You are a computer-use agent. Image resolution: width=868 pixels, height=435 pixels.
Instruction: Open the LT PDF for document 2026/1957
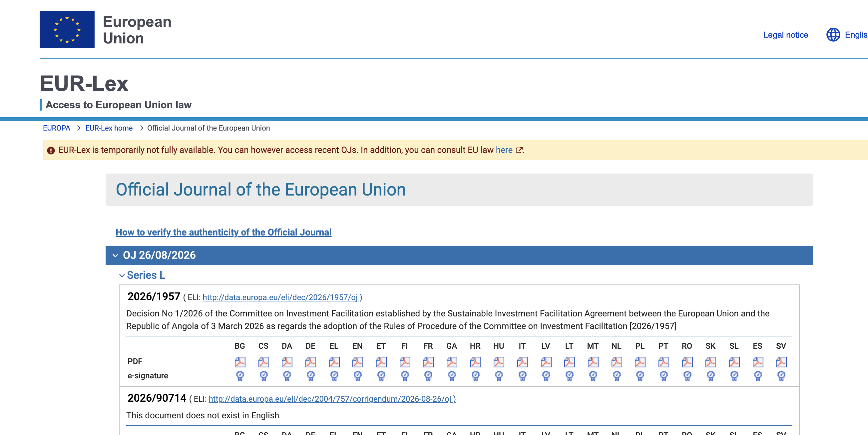tap(570, 362)
